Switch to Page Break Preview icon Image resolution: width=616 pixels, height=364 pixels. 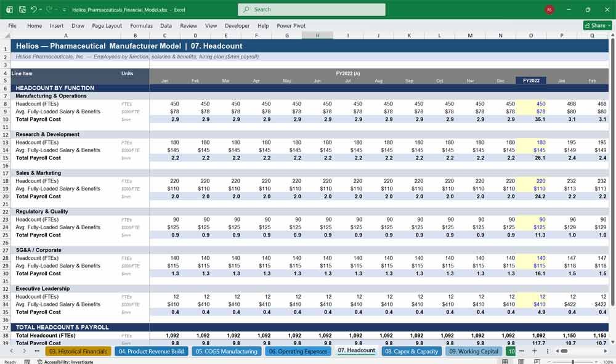537,362
